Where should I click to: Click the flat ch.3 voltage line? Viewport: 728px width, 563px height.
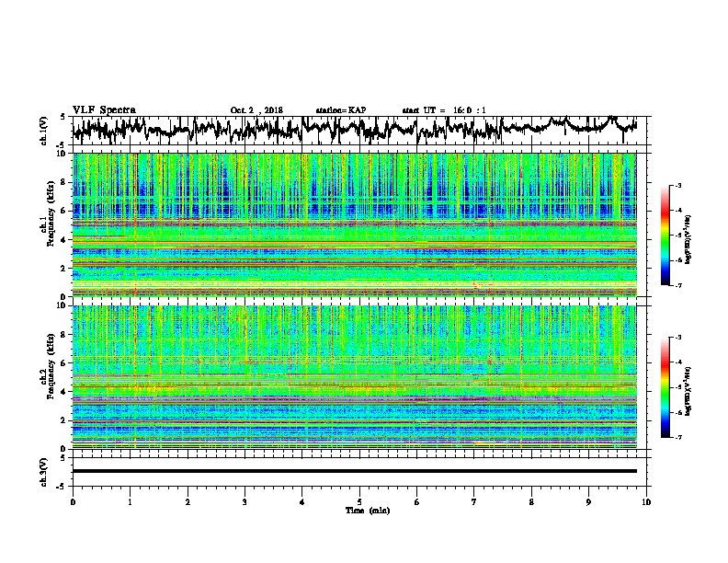click(x=354, y=471)
